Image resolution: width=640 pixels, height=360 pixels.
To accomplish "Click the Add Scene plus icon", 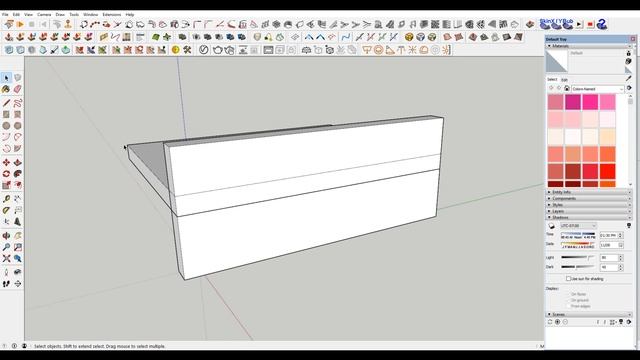I will 558,322.
